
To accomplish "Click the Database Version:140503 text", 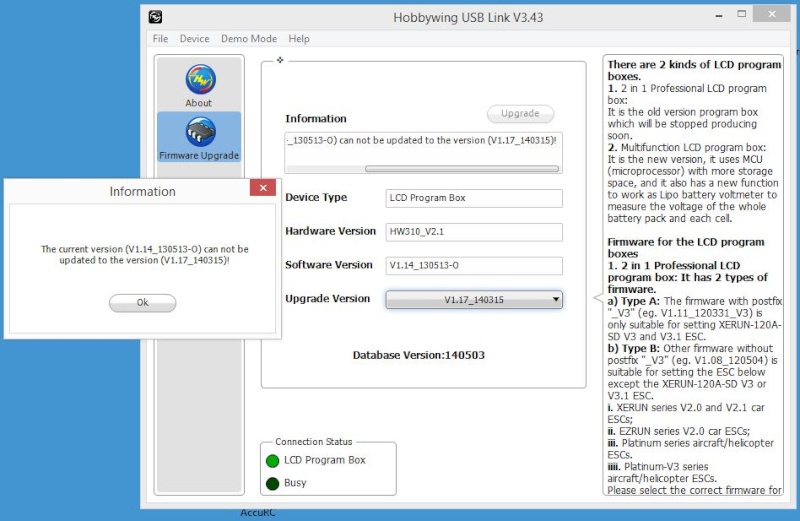I will coord(419,355).
